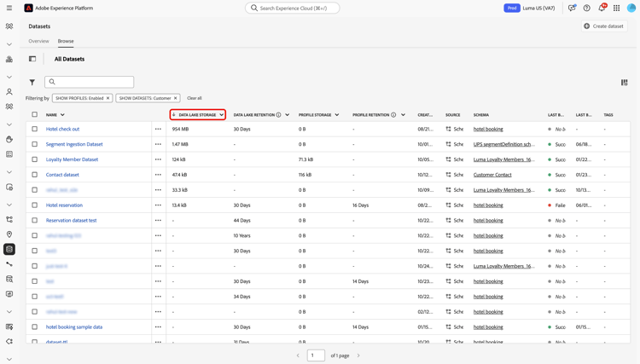
Task: Remove the SHOW PROFILES: Enabled filter
Action: 108,98
